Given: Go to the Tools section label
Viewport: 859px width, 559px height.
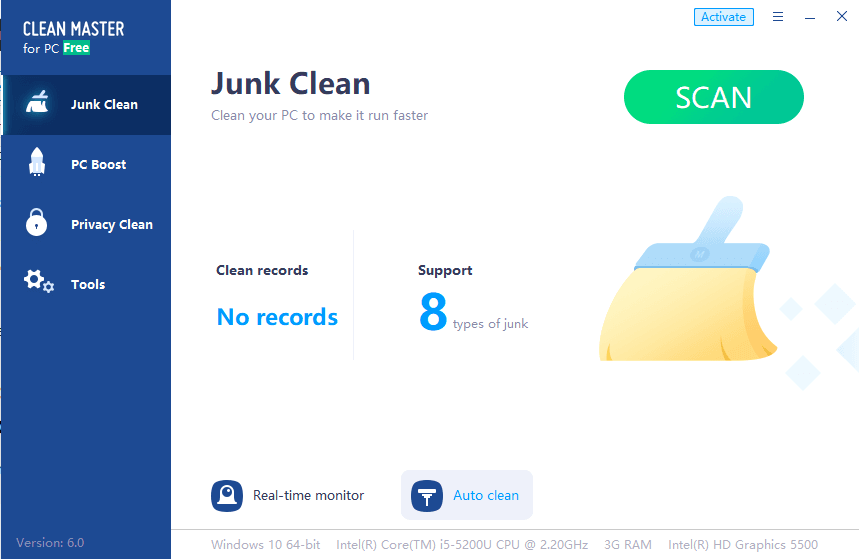Looking at the screenshot, I should coord(88,285).
